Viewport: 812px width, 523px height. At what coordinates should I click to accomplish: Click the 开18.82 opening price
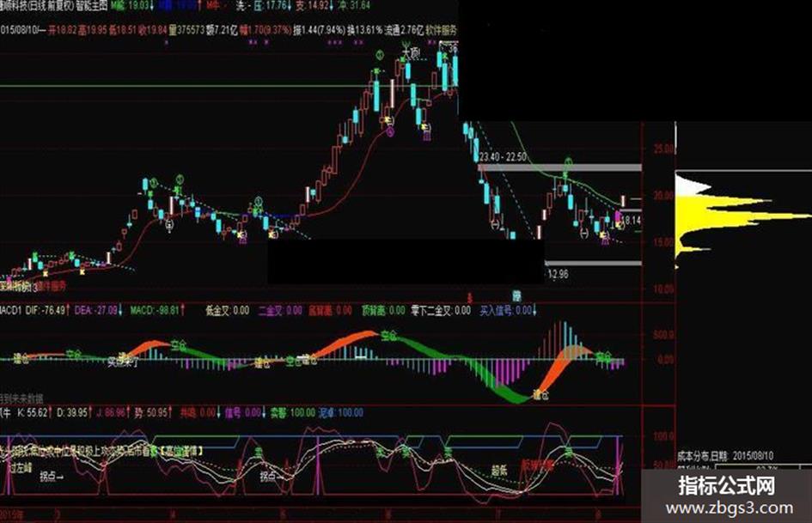(62, 30)
